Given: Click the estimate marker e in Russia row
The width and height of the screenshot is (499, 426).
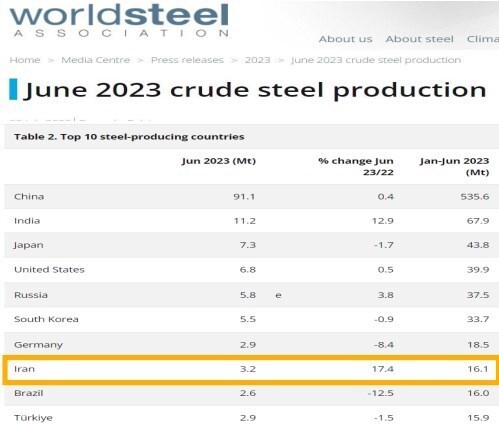Looking at the screenshot, I should coord(278,295).
